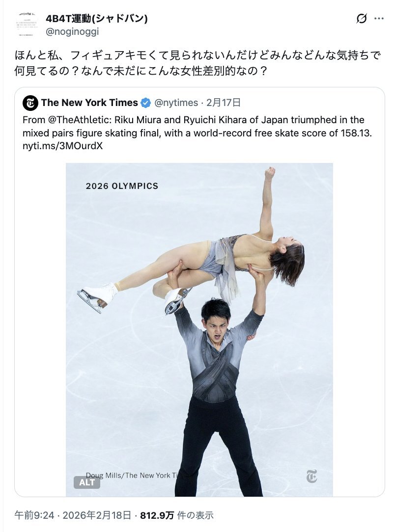
Task: Click the 2026 OLYMPICS label on image
Action: [x=122, y=186]
